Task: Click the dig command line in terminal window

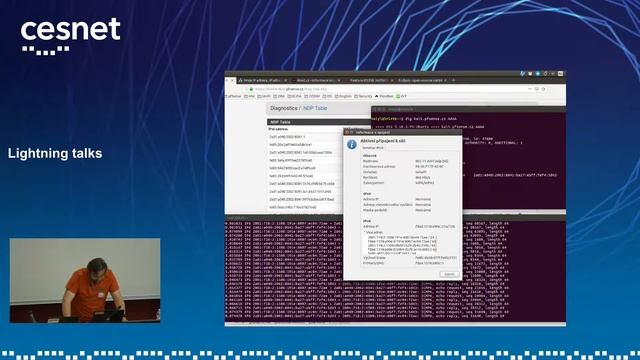Action: tap(413, 119)
